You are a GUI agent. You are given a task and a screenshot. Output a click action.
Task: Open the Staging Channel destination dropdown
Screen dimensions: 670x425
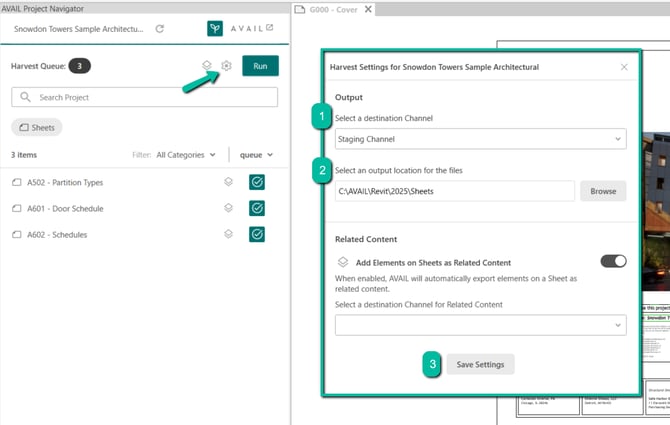(x=480, y=140)
